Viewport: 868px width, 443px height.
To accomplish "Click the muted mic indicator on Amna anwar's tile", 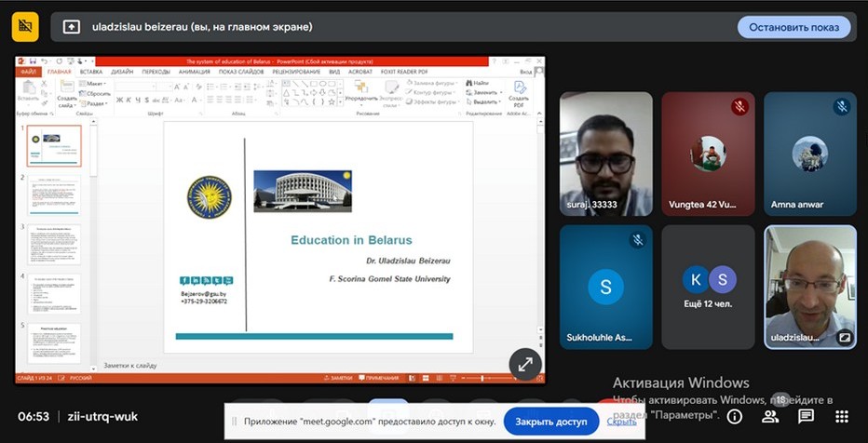I will (x=841, y=107).
